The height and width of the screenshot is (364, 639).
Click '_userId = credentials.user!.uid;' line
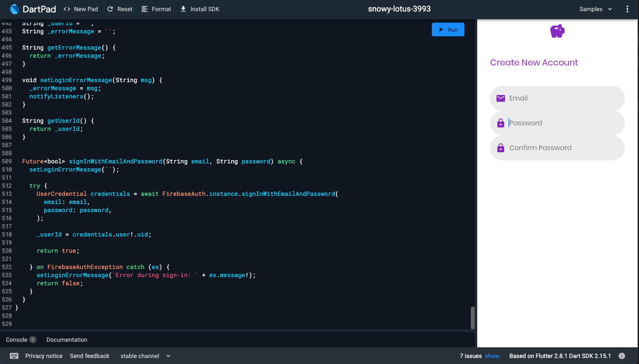click(94, 234)
